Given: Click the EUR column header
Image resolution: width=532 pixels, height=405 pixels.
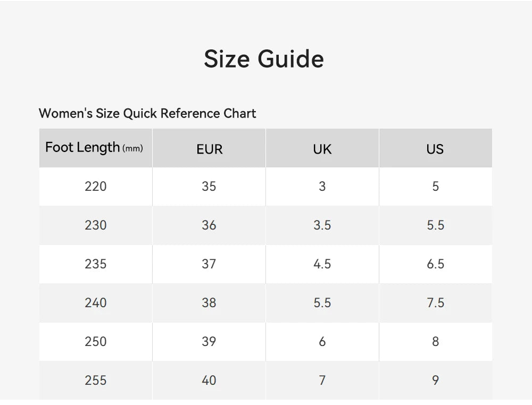Looking at the screenshot, I should coord(209,148).
